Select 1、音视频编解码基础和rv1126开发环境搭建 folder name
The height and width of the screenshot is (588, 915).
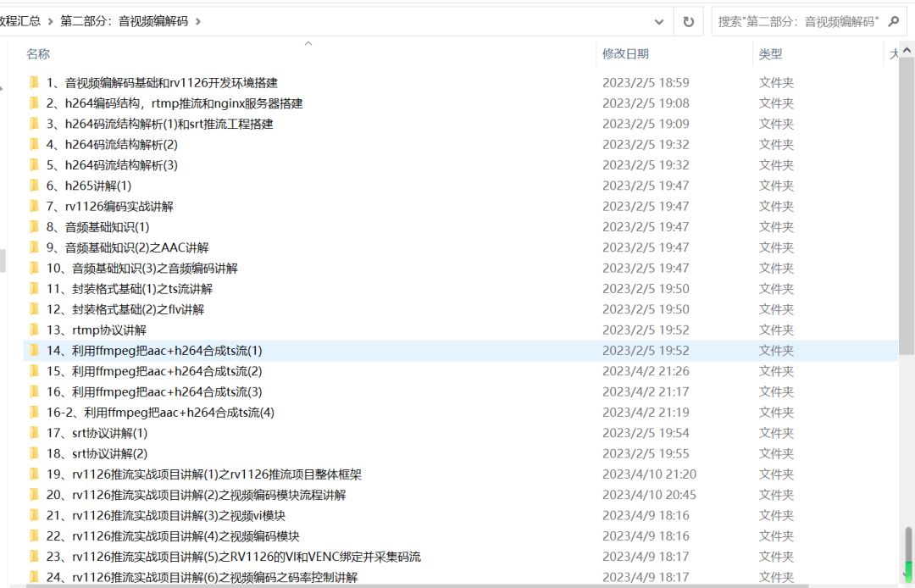tap(162, 83)
